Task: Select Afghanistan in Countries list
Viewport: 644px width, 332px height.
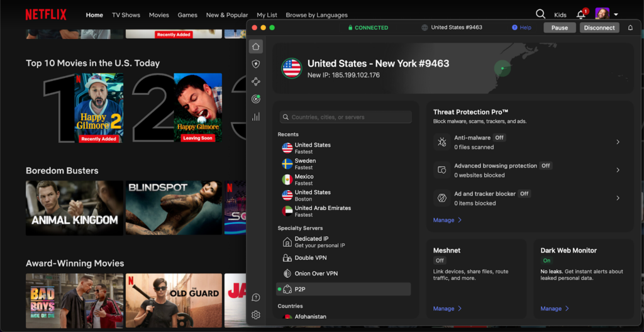Action: click(x=343, y=316)
